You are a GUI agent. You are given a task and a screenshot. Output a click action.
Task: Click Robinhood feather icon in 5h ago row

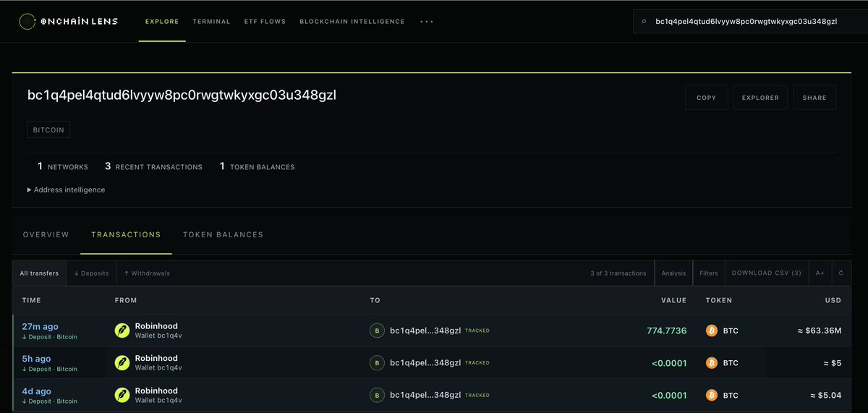tap(122, 362)
